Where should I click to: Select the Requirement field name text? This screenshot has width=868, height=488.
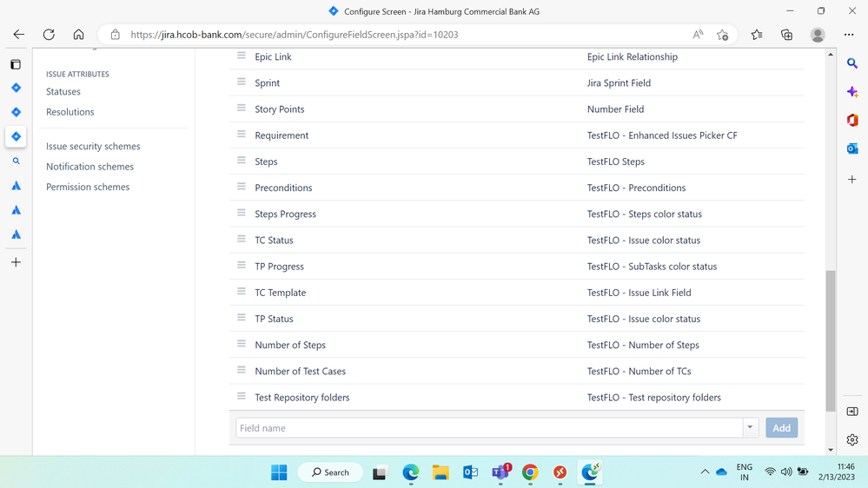pyautogui.click(x=282, y=135)
